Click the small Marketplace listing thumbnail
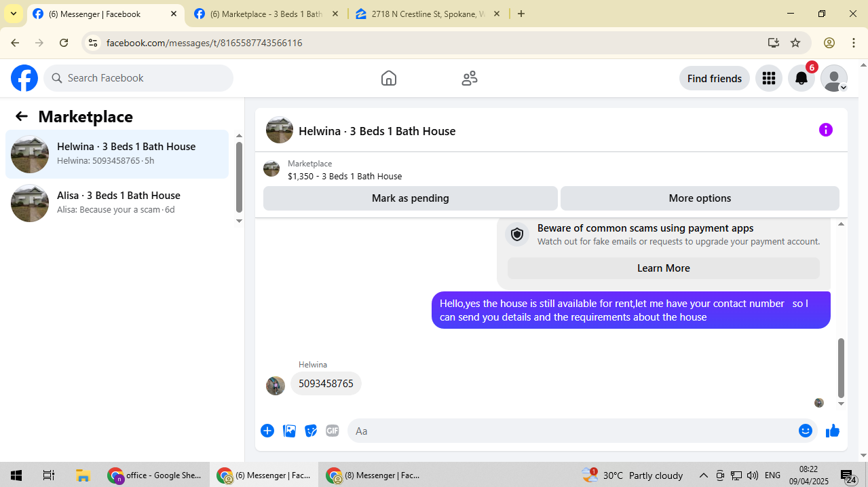Image resolution: width=868 pixels, height=487 pixels. point(271,168)
